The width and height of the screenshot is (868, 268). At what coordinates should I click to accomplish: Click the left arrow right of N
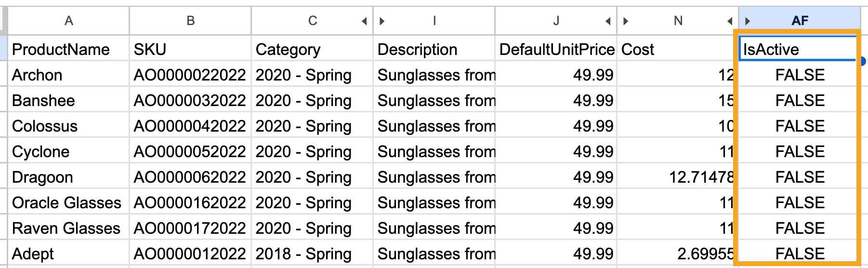tap(730, 21)
